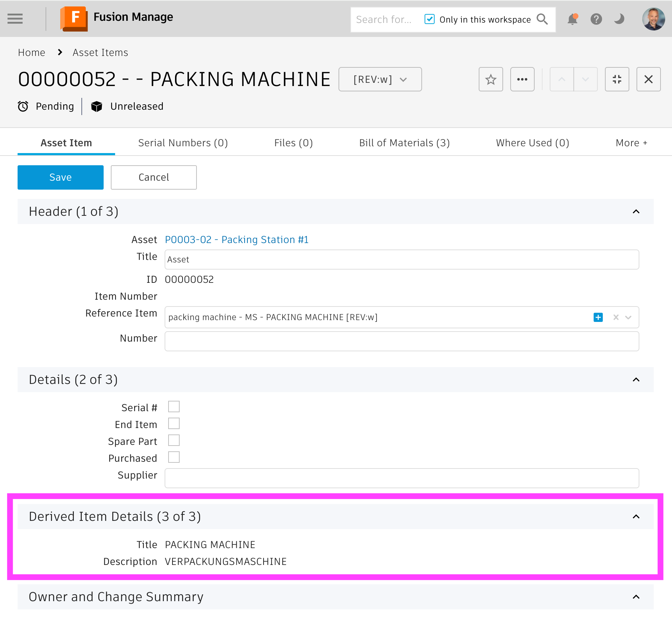Open the hamburger navigation menu
Screen dimensions: 672x618
15,19
